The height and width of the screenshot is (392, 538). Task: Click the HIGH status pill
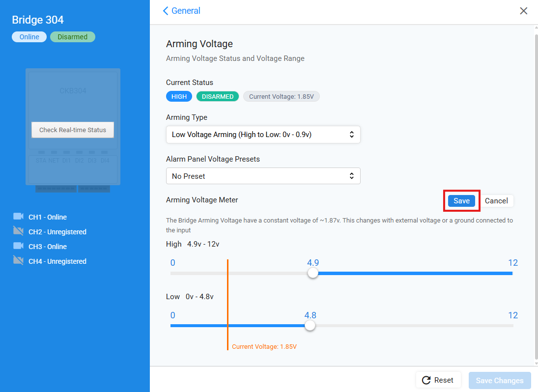pos(179,97)
